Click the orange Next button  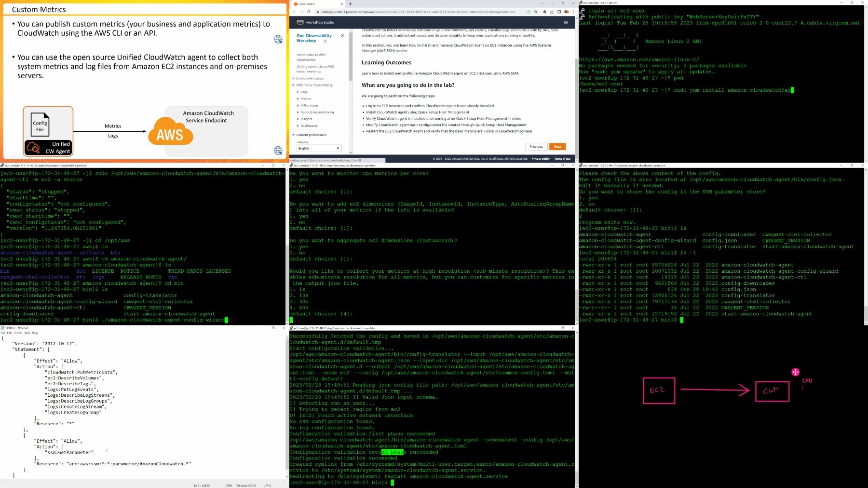tap(557, 146)
